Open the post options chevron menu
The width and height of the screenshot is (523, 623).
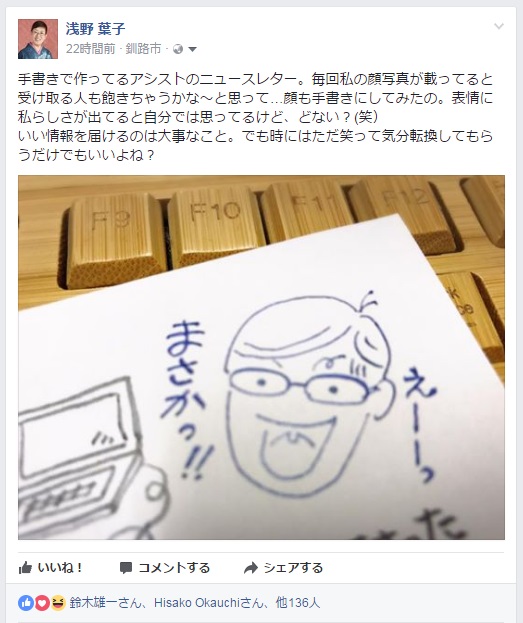pyautogui.click(x=499, y=27)
